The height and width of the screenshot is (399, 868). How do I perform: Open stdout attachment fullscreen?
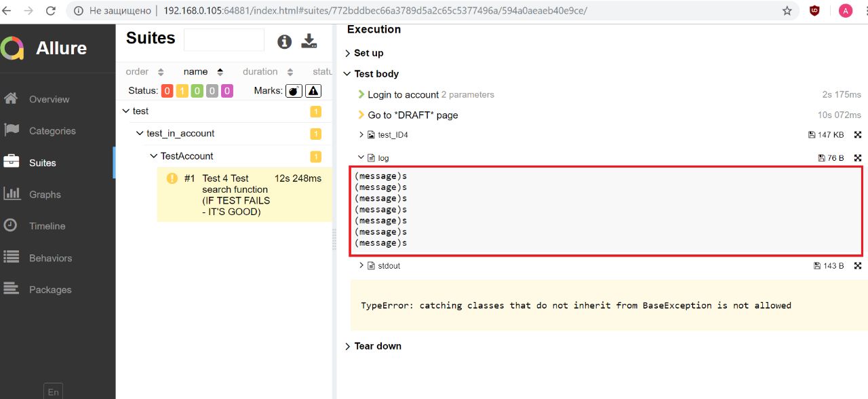pos(858,266)
